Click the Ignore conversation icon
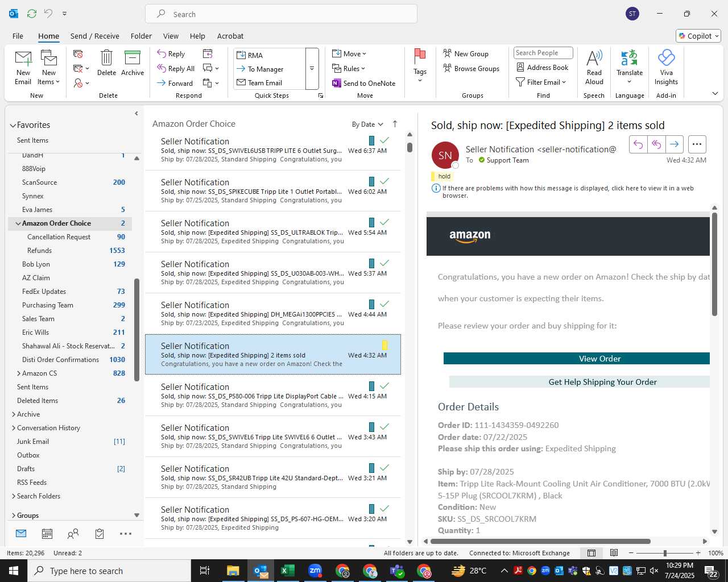The image size is (728, 582). click(x=78, y=54)
